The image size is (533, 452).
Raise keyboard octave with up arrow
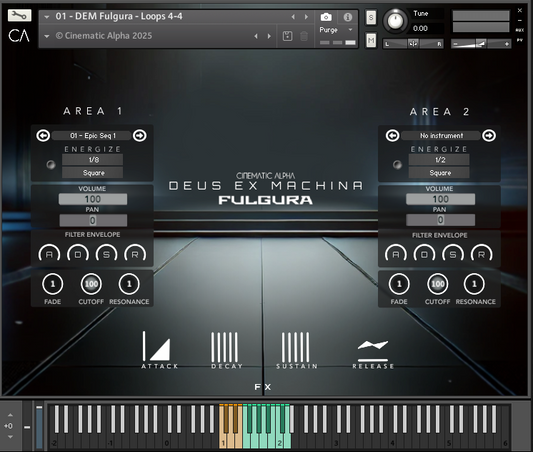tap(10, 415)
